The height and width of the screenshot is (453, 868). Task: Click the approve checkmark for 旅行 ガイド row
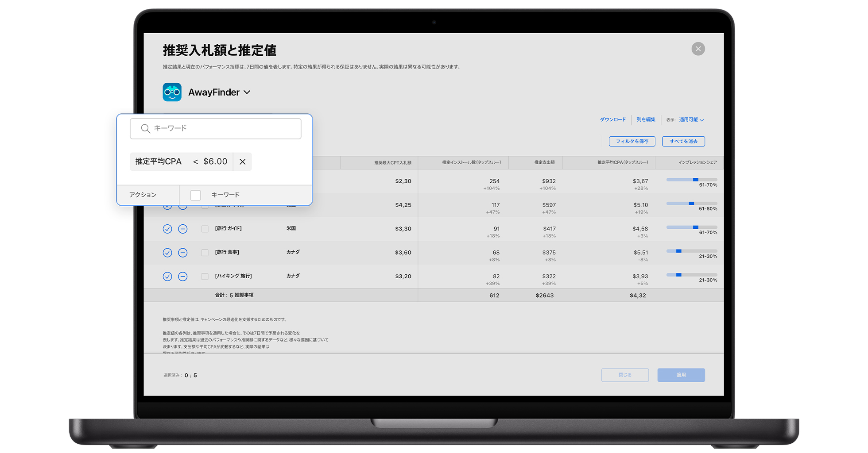[167, 229]
